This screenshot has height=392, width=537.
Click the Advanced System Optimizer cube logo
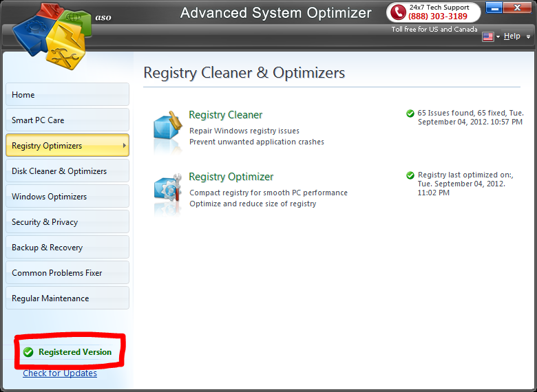53,36
